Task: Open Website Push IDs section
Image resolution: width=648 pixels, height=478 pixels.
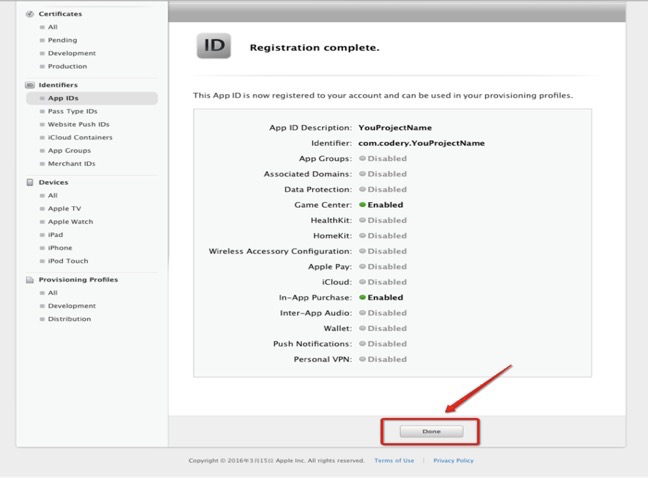Action: [76, 124]
